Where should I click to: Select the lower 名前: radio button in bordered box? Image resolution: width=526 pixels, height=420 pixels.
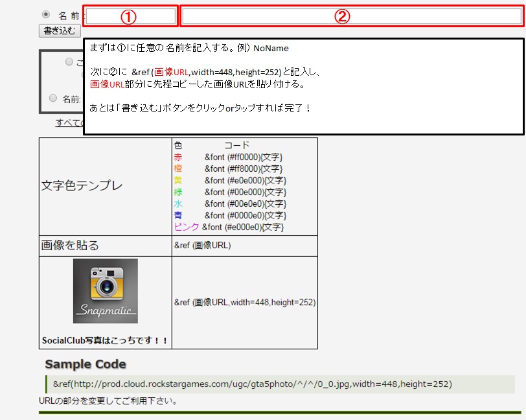(x=53, y=99)
